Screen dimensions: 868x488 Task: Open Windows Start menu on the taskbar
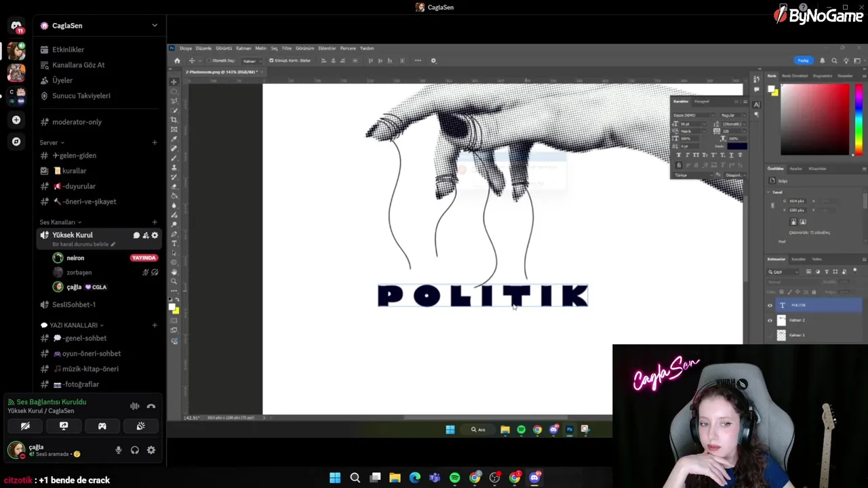point(335,478)
